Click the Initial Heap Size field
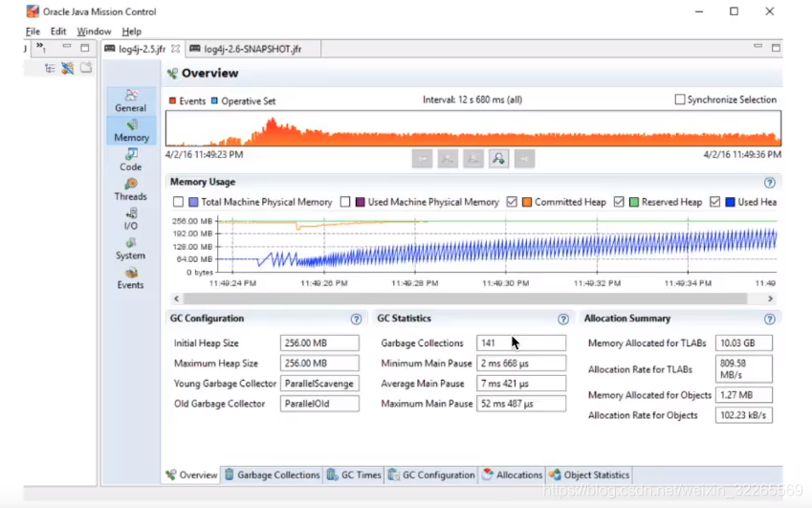This screenshot has width=812, height=508. 319,342
